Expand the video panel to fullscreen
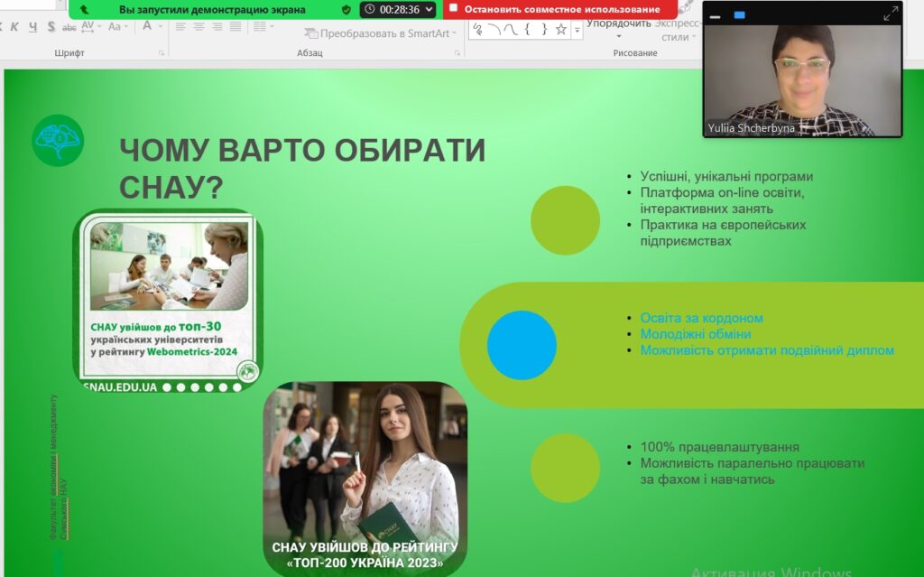The width and height of the screenshot is (924, 577). click(890, 14)
